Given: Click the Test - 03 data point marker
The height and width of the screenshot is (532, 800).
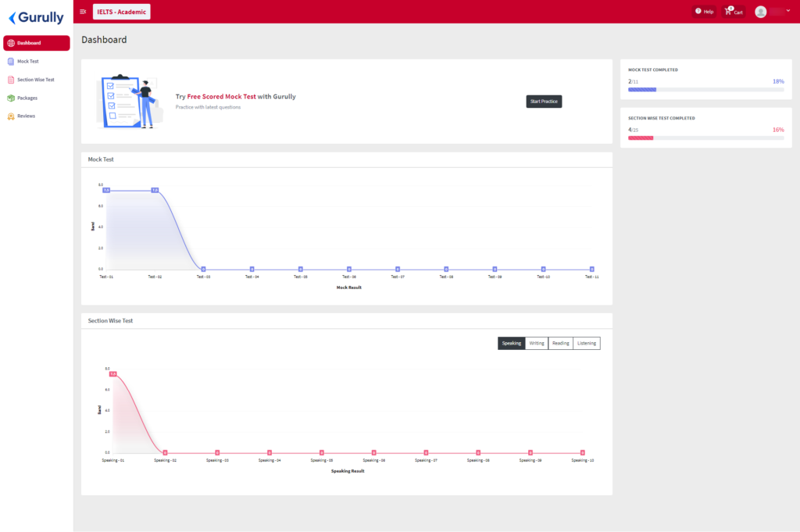Looking at the screenshot, I should coord(203,270).
